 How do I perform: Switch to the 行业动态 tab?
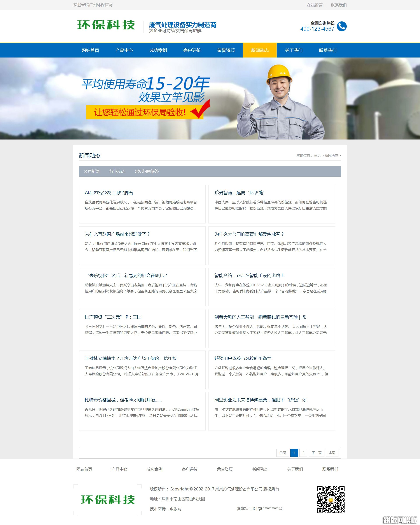(x=117, y=171)
